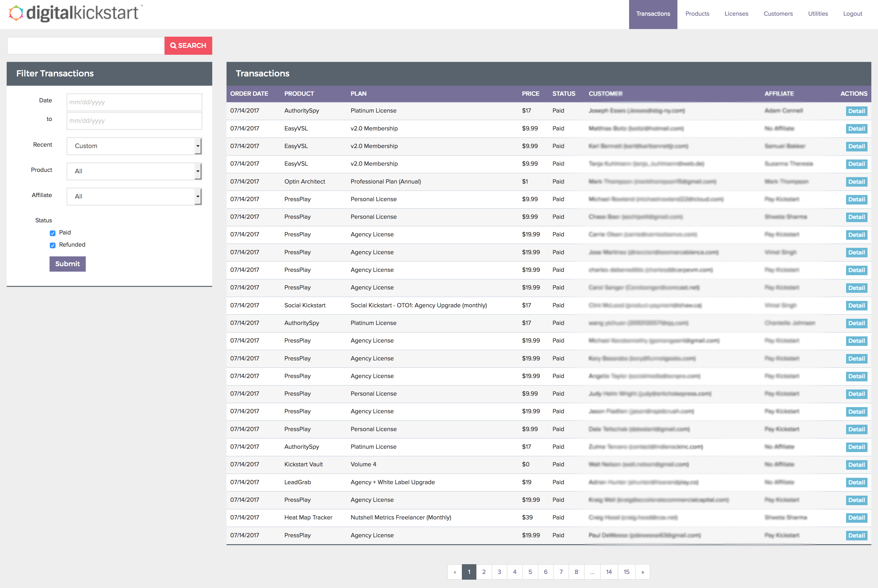878x588 pixels.
Task: Click the 'LeadGrab' product cell
Action: pyautogui.click(x=298, y=482)
